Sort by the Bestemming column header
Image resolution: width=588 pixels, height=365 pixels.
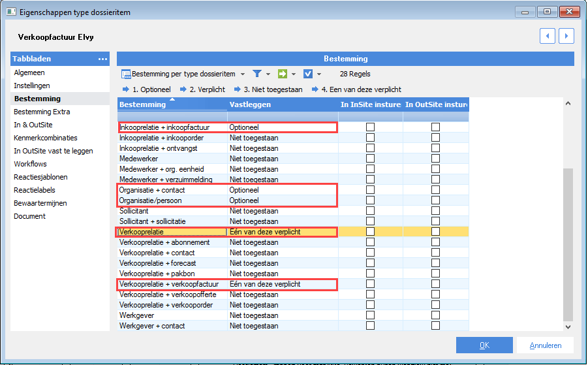pyautogui.click(x=172, y=104)
